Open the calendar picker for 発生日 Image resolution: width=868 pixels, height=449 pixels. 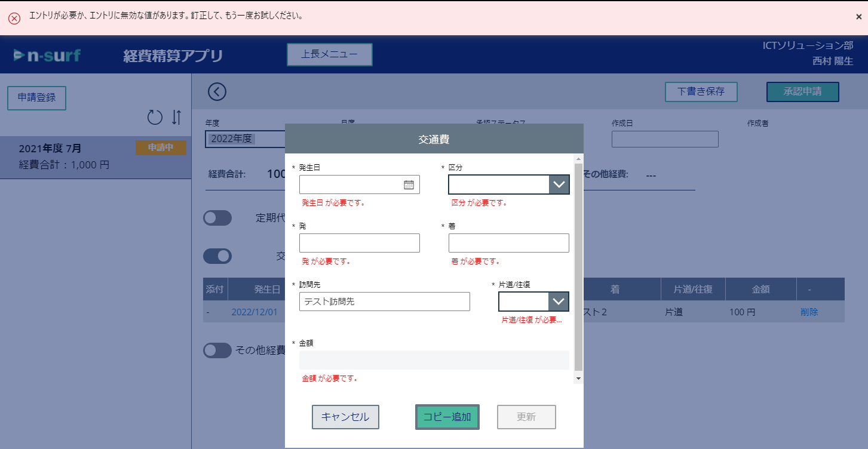tap(409, 184)
